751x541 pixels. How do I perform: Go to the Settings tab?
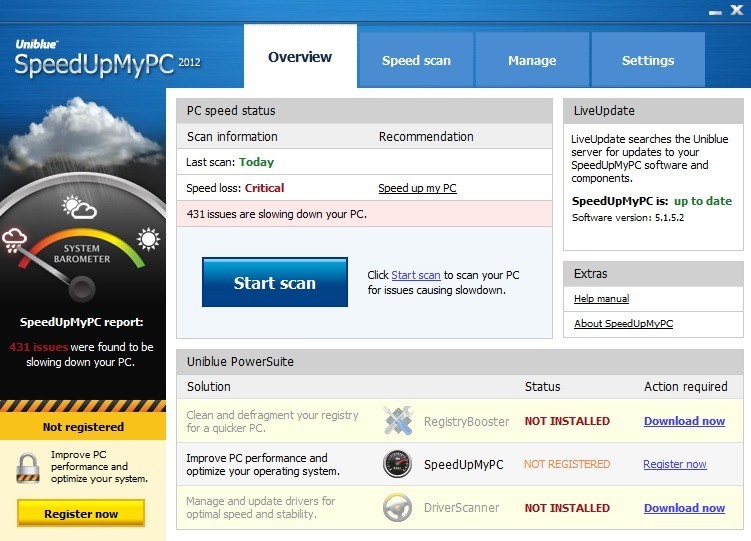click(648, 60)
